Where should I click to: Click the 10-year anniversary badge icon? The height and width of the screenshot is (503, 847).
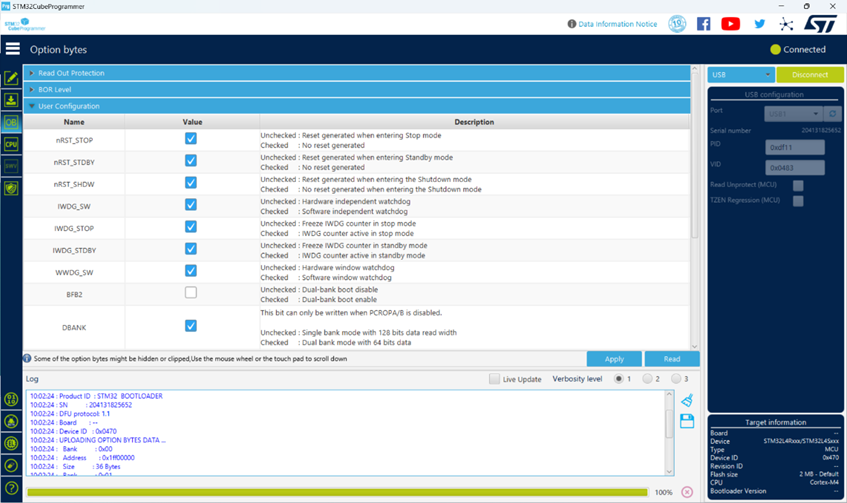677,24
